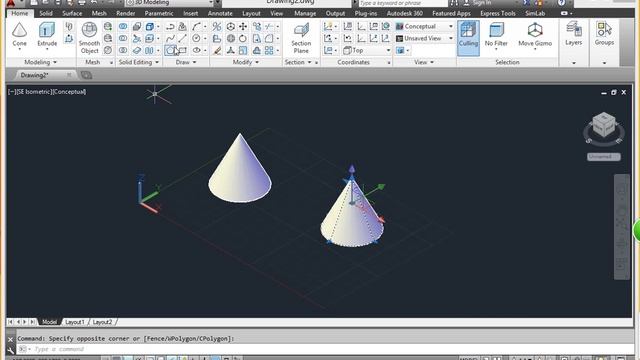Click the Section Plane tool
This screenshot has height=360, width=640.
301,38
